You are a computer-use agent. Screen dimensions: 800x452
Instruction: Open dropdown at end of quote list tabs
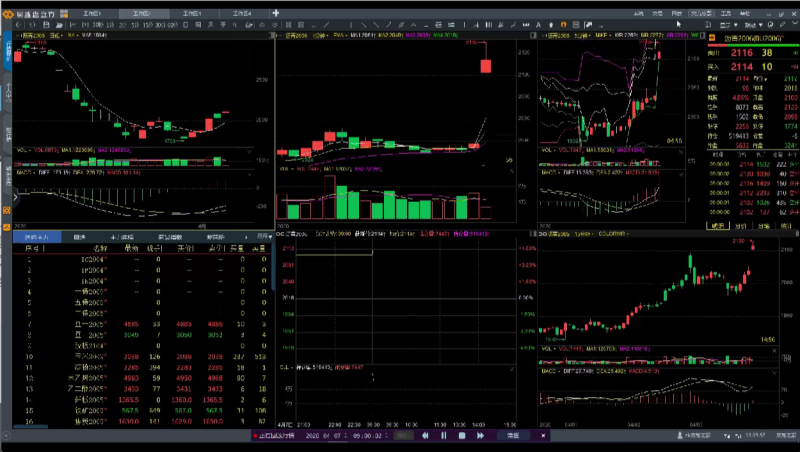click(x=264, y=237)
